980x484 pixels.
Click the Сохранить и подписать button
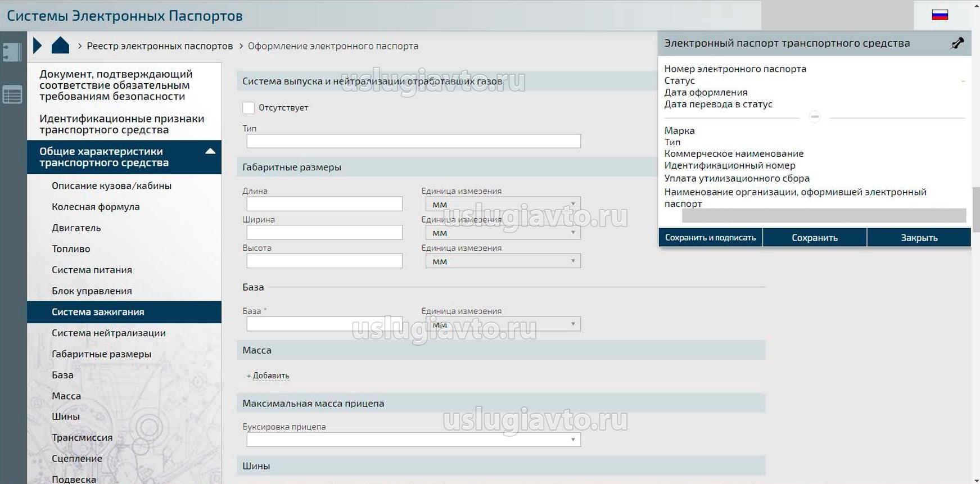click(710, 237)
